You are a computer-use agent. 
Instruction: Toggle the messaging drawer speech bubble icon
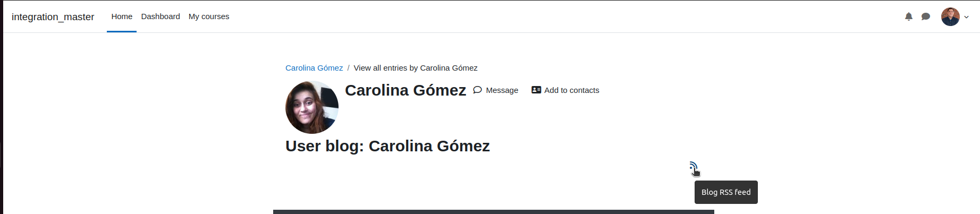tap(926, 16)
